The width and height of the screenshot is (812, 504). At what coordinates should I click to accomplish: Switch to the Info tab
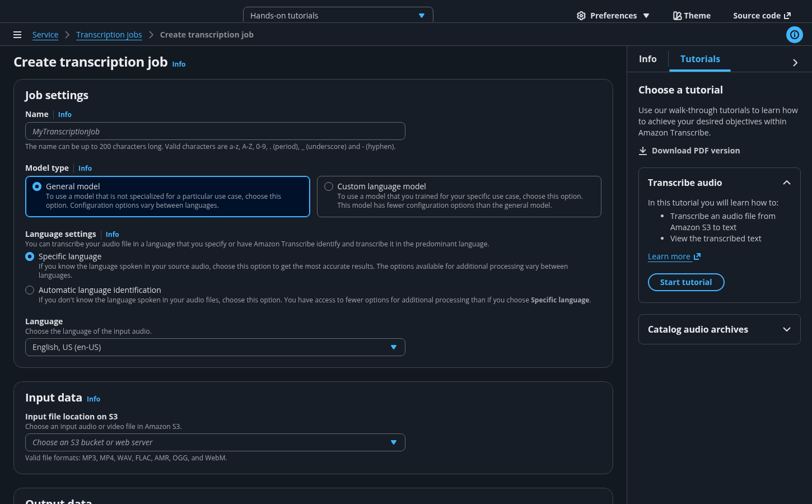[x=647, y=59]
